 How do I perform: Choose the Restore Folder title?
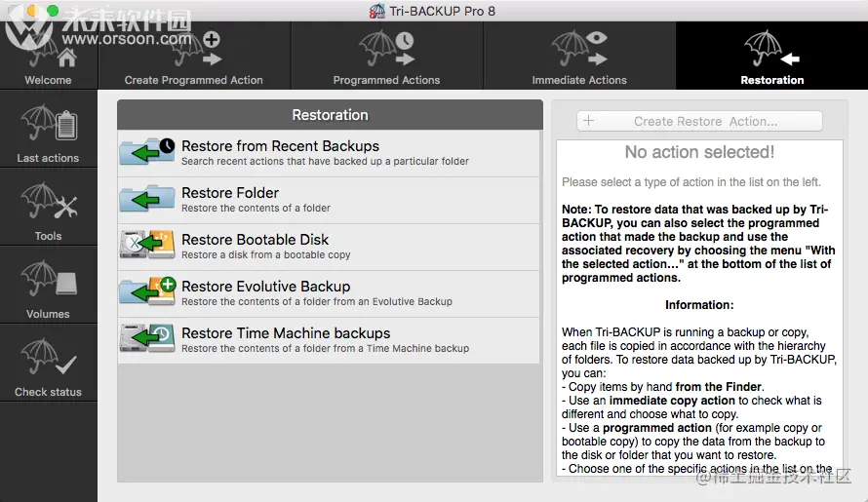click(230, 193)
